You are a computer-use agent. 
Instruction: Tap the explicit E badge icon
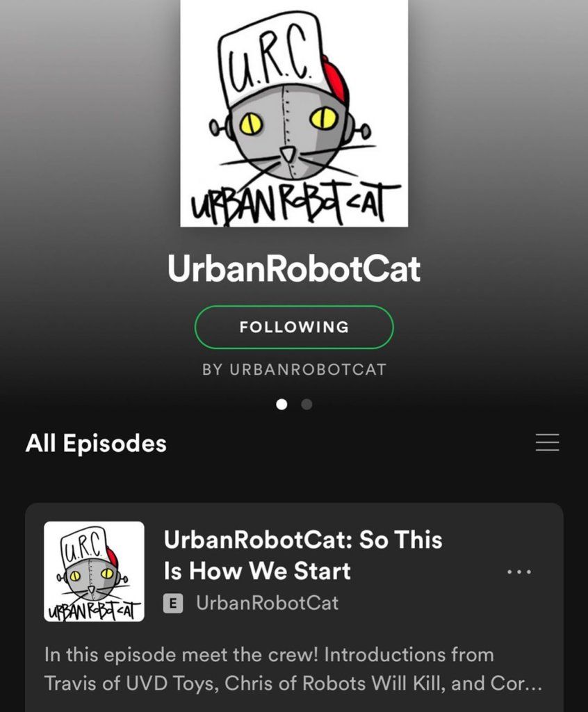click(173, 604)
